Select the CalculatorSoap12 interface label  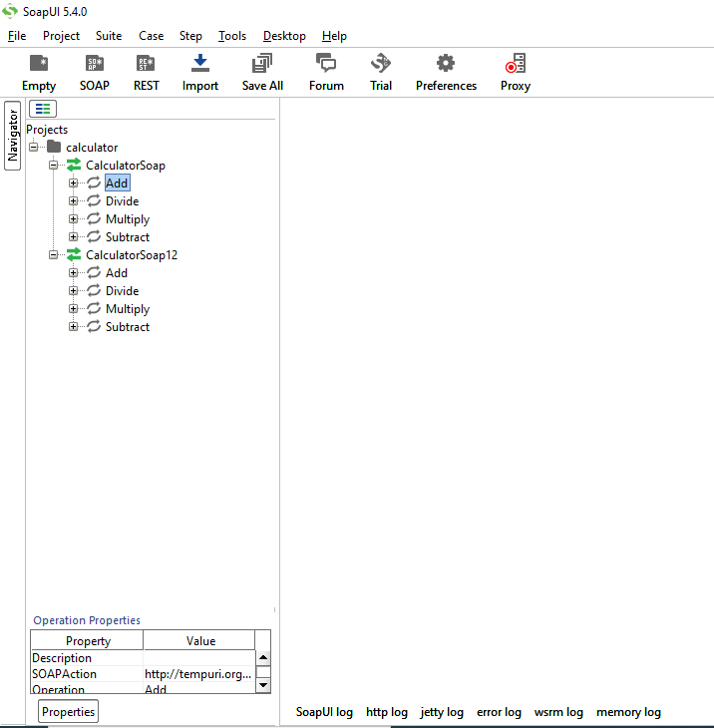point(132,255)
